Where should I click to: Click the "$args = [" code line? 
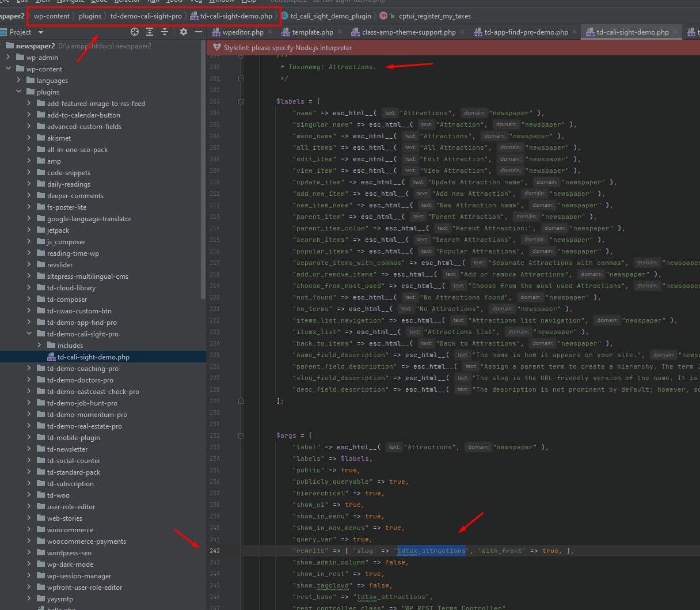[294, 435]
